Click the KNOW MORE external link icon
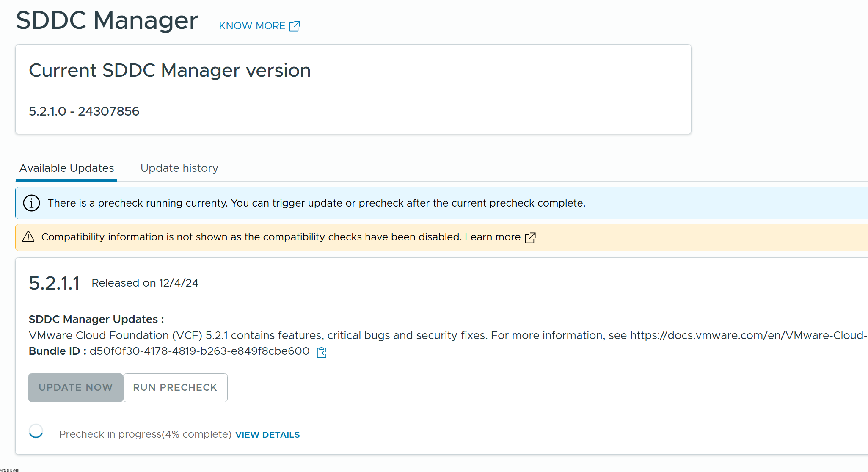 click(294, 26)
